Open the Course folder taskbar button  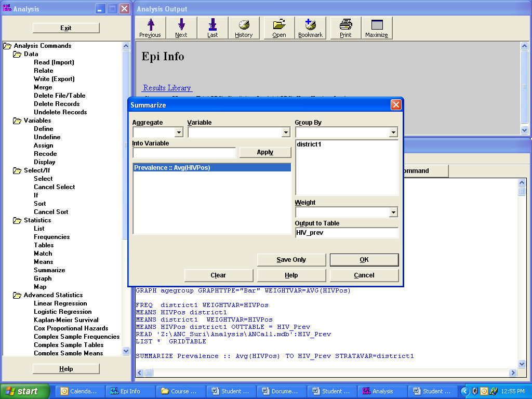coord(180,391)
